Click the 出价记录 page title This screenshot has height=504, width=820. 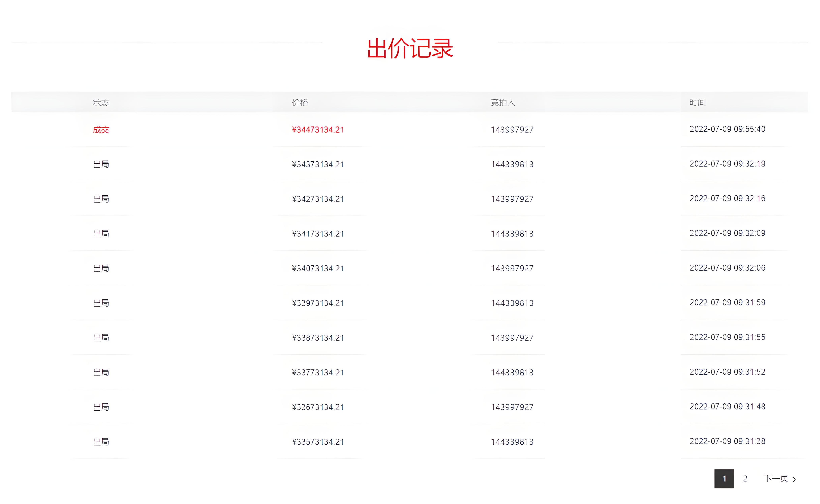coord(410,48)
